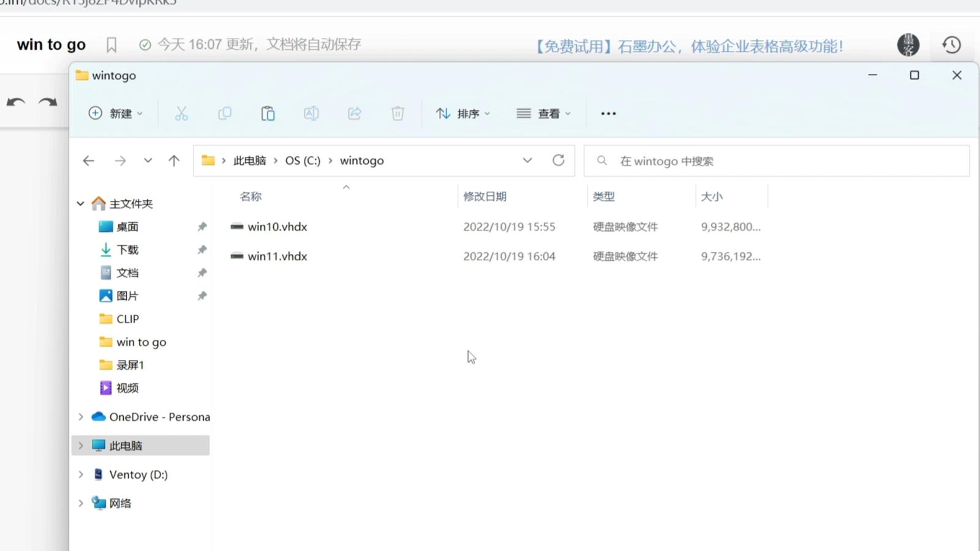This screenshot has height=551, width=980.
Task: Click the Paste icon in the toolbar
Action: coord(268,113)
